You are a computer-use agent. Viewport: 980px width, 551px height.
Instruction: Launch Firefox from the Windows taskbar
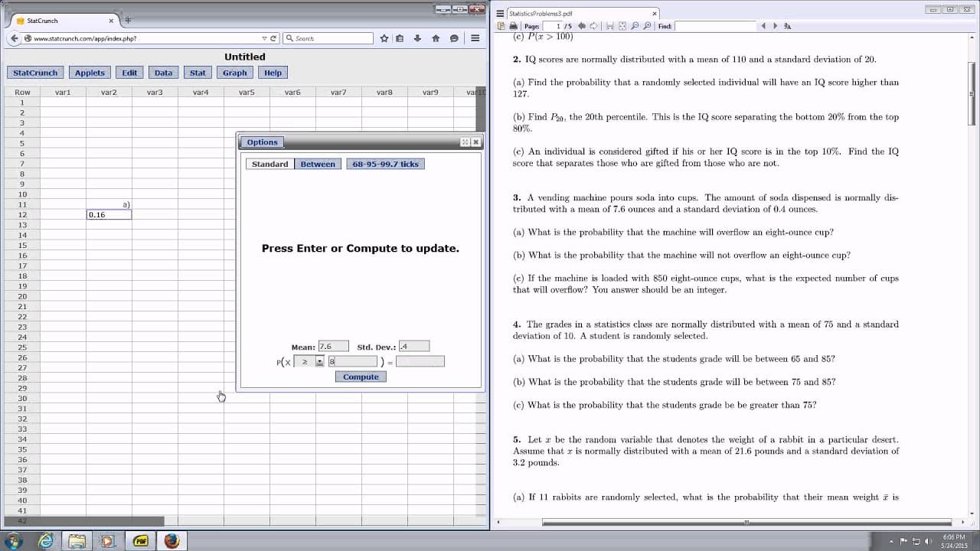pyautogui.click(x=171, y=540)
